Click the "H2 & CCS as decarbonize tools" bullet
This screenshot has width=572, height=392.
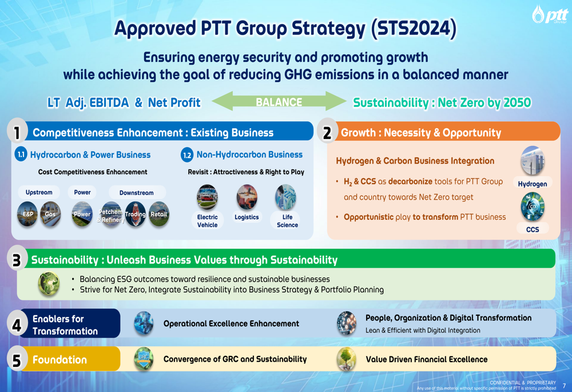tap(423, 189)
